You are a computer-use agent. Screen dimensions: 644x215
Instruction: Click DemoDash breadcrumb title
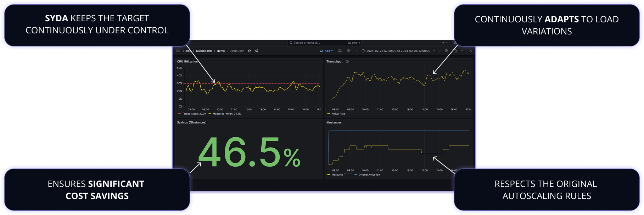(x=237, y=51)
